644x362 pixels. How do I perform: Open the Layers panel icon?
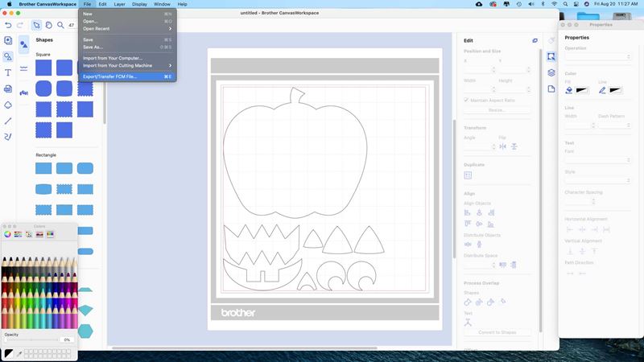[551, 72]
